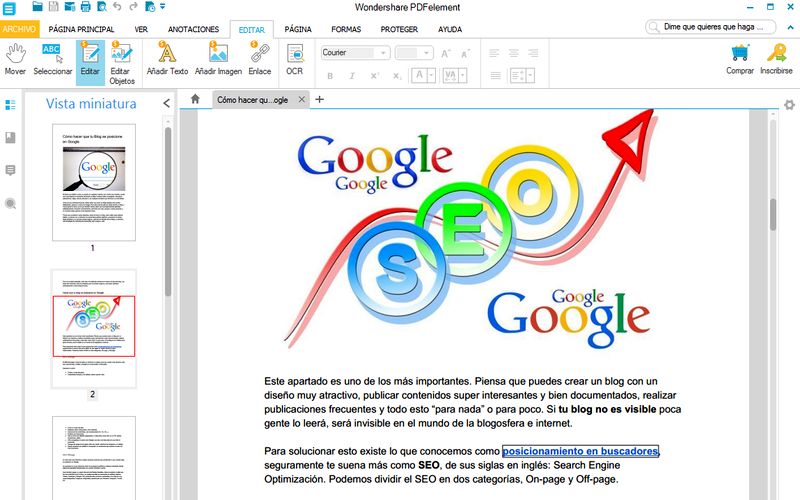Collapse the ribbon with the chevron
Image resolution: width=800 pixels, height=500 pixels.
coord(791,27)
